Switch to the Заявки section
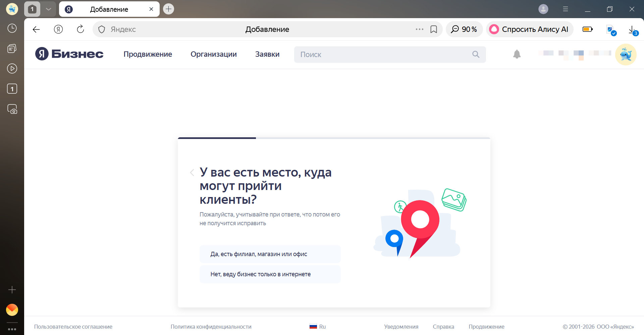644x335 pixels. click(267, 54)
